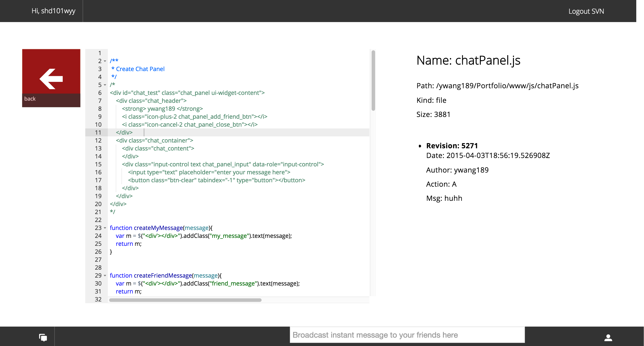Click 'function createFriendMessage' on line 29

pos(151,276)
